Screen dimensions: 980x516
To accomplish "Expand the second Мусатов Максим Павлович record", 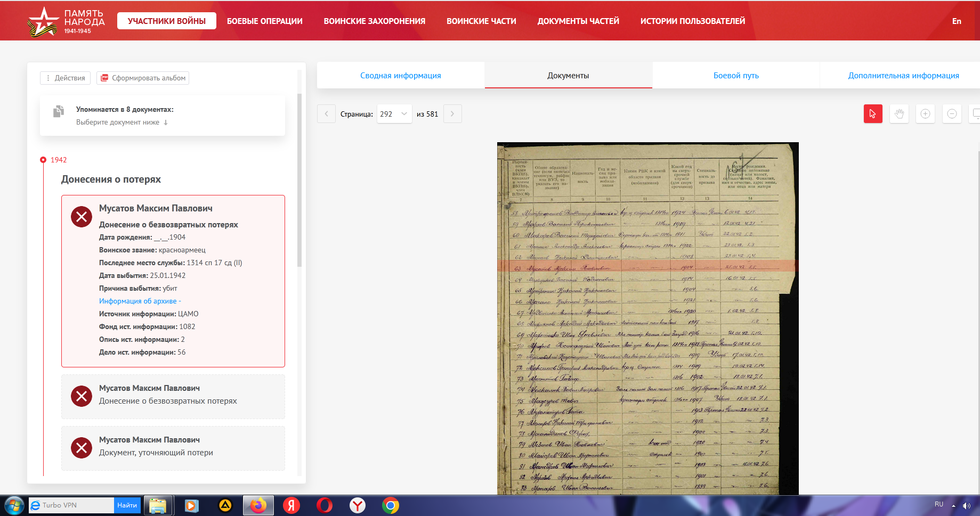I will pos(173,395).
